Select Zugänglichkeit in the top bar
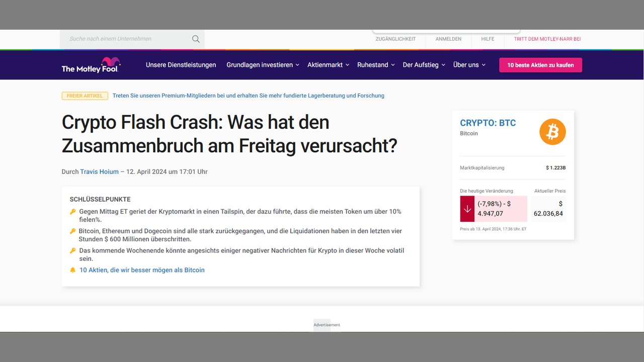This screenshot has width=644, height=362. (x=395, y=39)
